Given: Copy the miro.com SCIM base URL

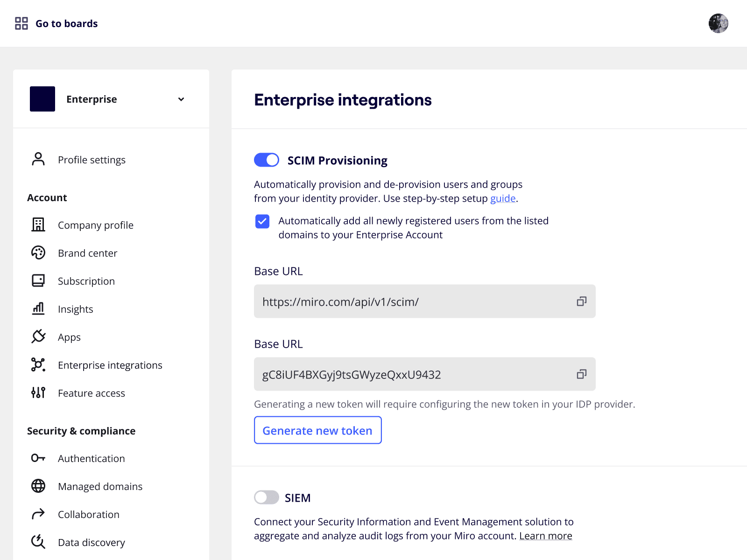Looking at the screenshot, I should 581,301.
